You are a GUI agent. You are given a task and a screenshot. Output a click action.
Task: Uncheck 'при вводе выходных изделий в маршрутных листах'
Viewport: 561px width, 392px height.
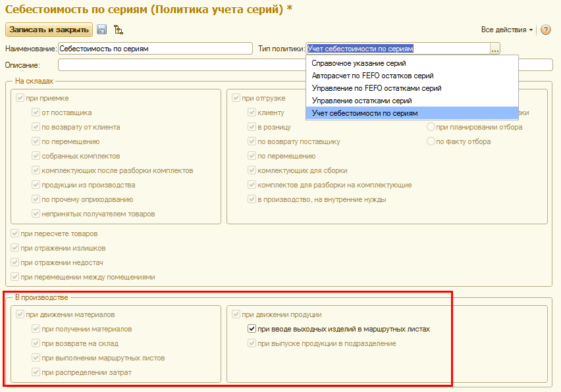[252, 329]
